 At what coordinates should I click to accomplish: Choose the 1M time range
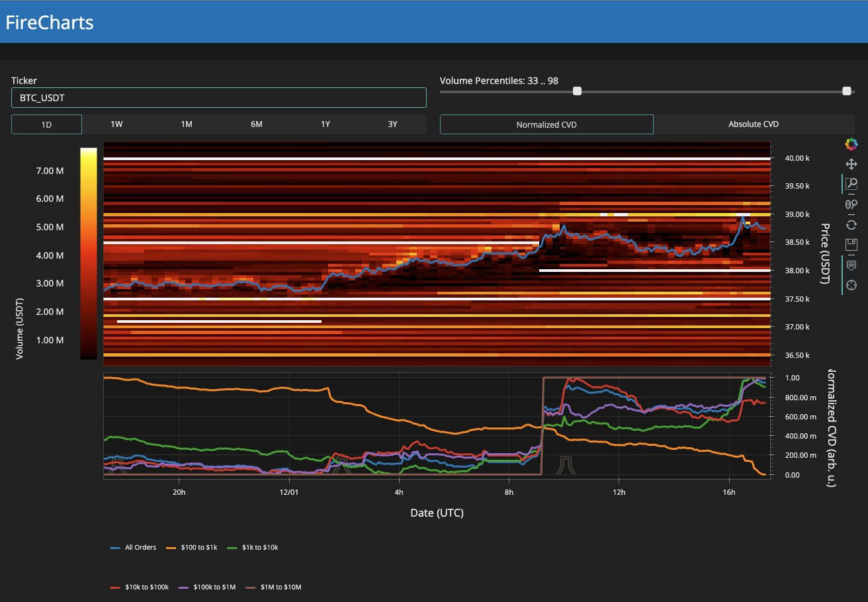pyautogui.click(x=187, y=124)
